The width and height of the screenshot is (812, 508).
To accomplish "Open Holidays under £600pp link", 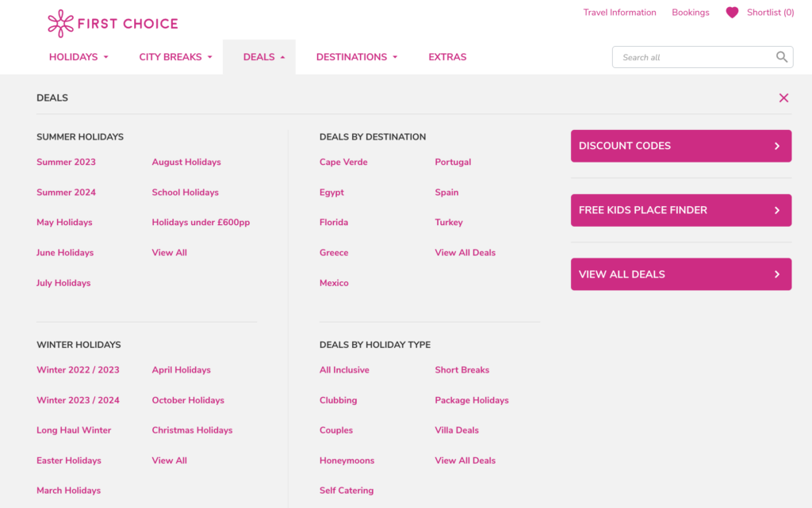I will coord(201,223).
